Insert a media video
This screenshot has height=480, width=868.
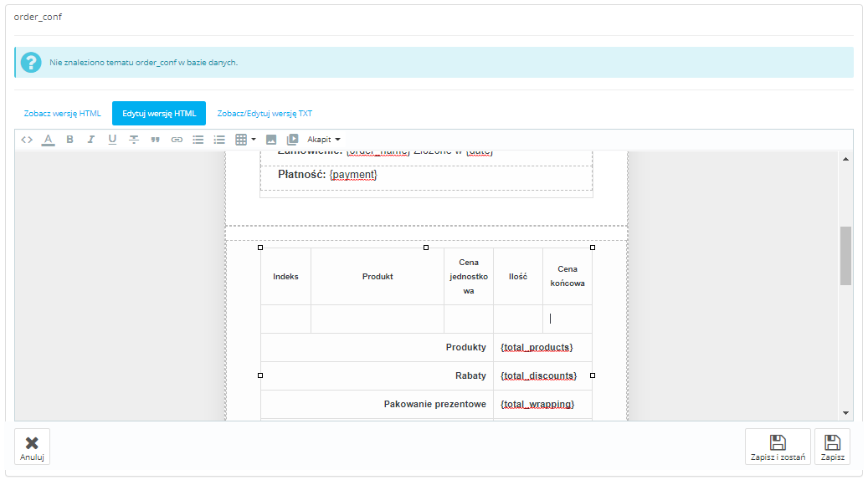point(292,140)
